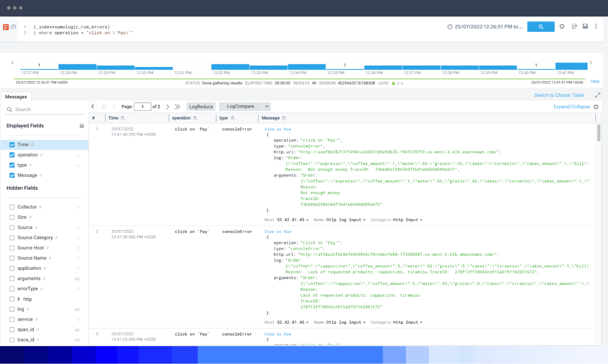Screen dimensions: 608x364
Task: Open Category Http Input dropdown, first message
Action: tap(421, 220)
